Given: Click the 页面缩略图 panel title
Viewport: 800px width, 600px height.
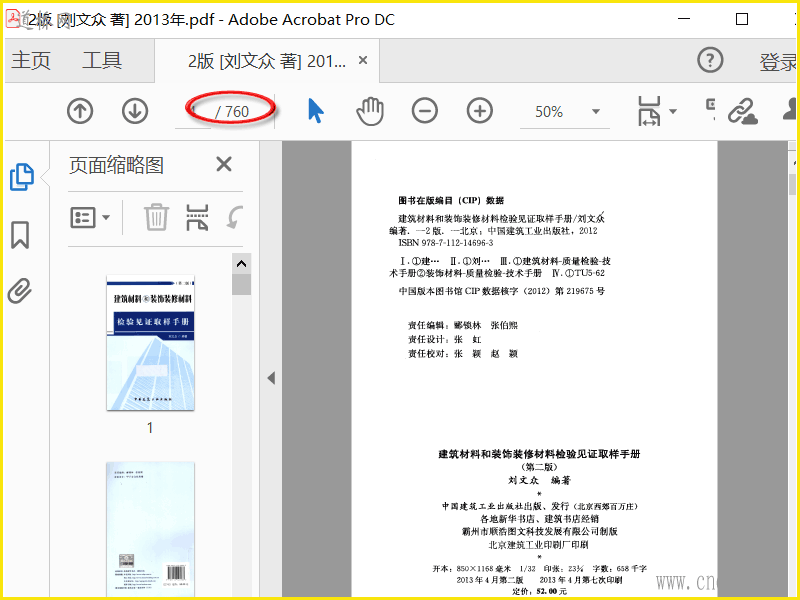Looking at the screenshot, I should click(116, 165).
